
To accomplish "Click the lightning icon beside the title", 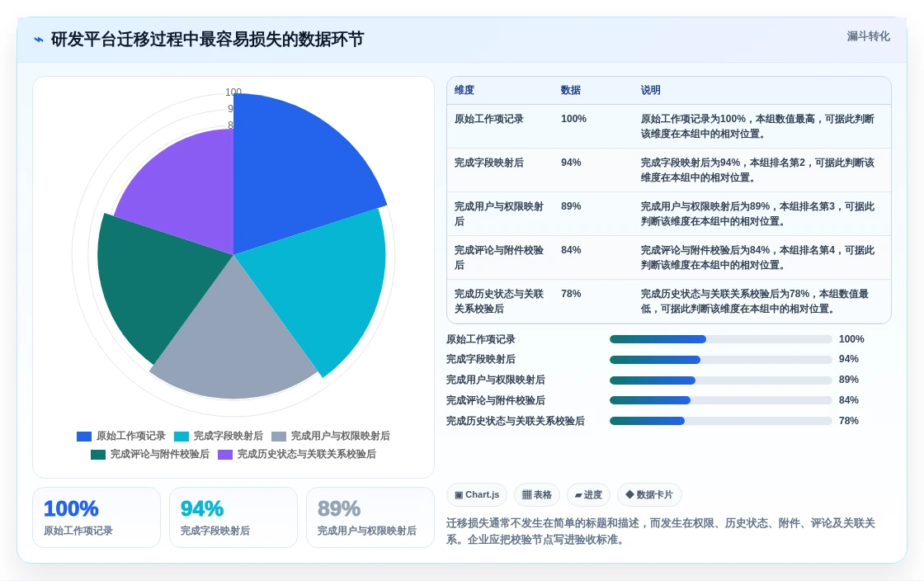I will pyautogui.click(x=39, y=40).
